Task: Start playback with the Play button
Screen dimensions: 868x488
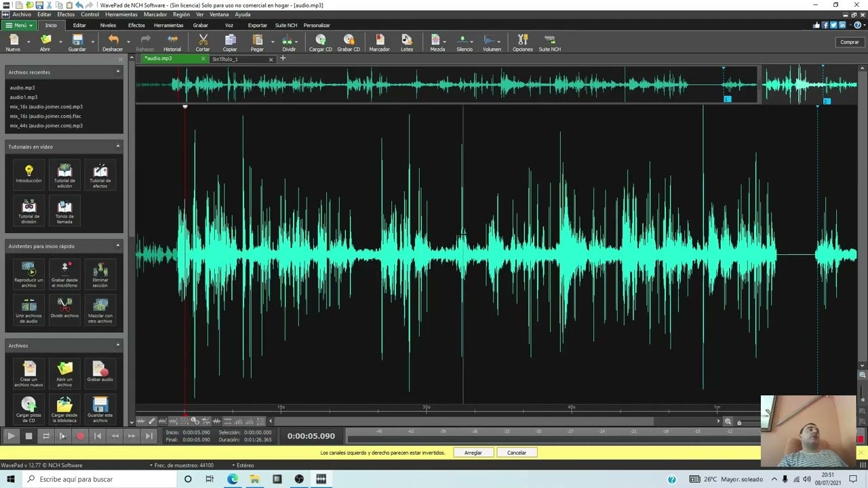Action: tap(11, 436)
